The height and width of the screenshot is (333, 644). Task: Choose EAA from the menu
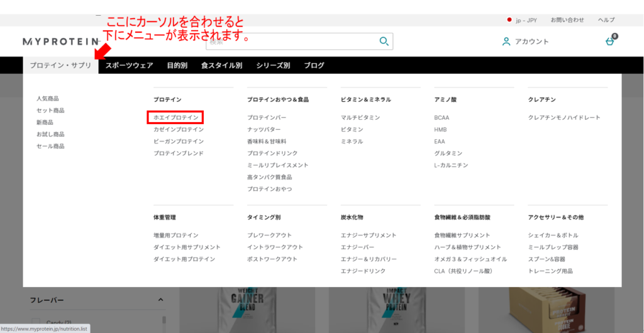[440, 142]
